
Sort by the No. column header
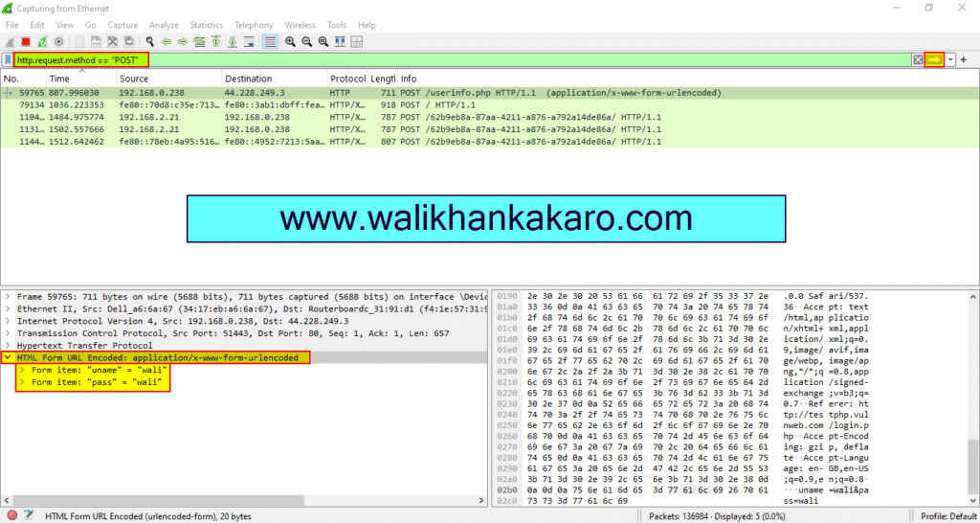(24, 79)
